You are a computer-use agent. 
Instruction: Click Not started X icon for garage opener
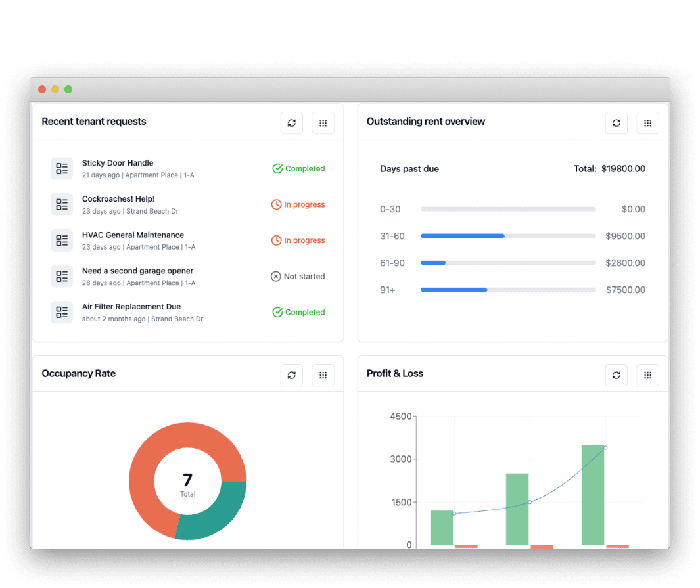pos(276,276)
